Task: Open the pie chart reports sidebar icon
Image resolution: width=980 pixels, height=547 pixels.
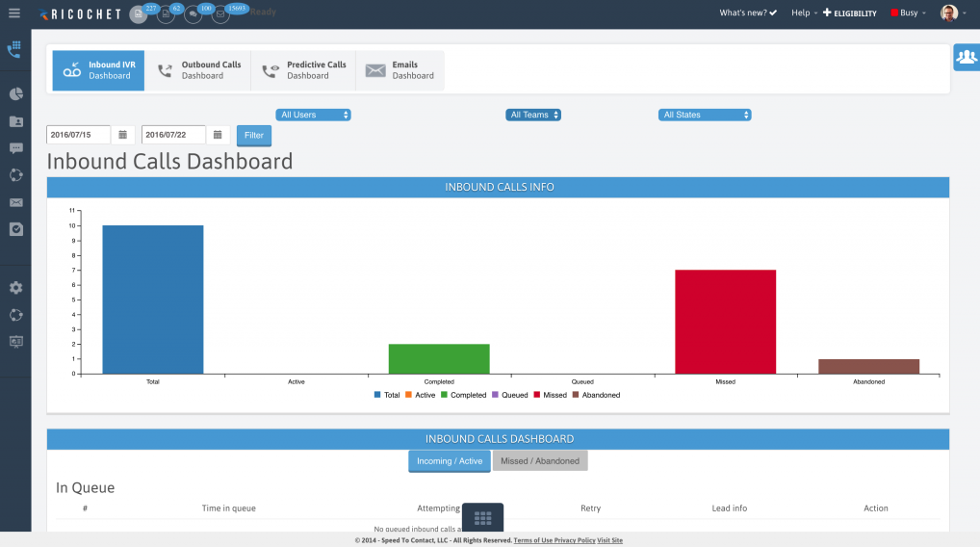Action: (x=16, y=94)
